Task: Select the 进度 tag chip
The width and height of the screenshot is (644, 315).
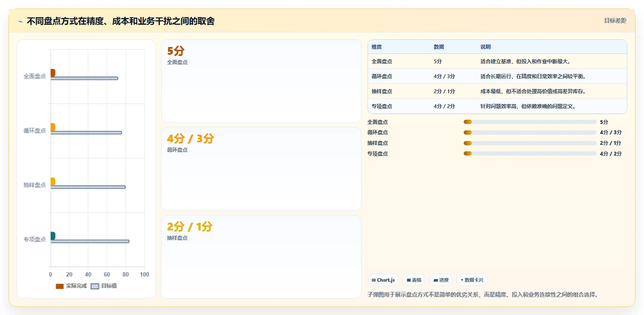Action: (441, 280)
